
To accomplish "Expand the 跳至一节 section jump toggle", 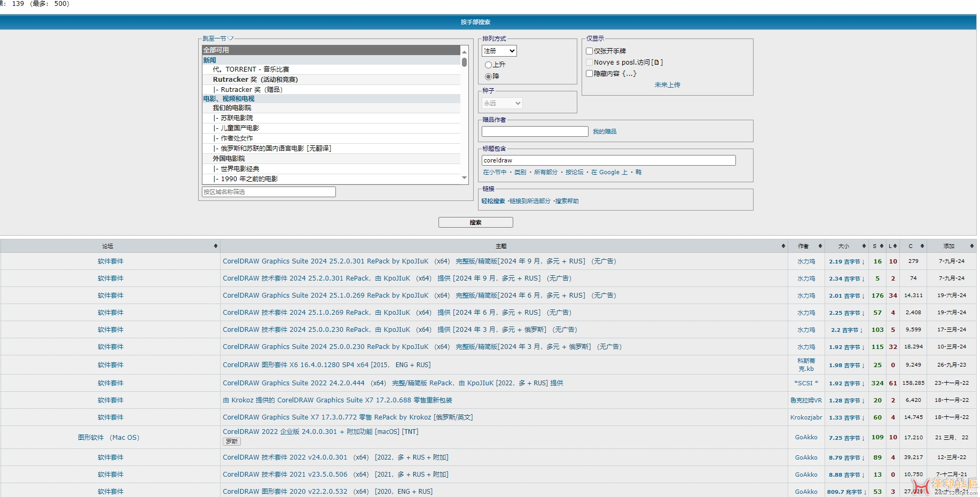I will coord(218,38).
